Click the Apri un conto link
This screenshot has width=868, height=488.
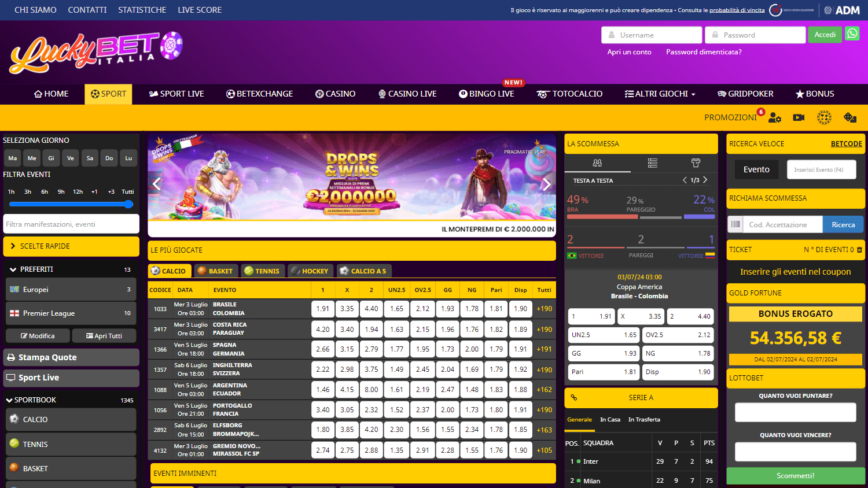629,52
